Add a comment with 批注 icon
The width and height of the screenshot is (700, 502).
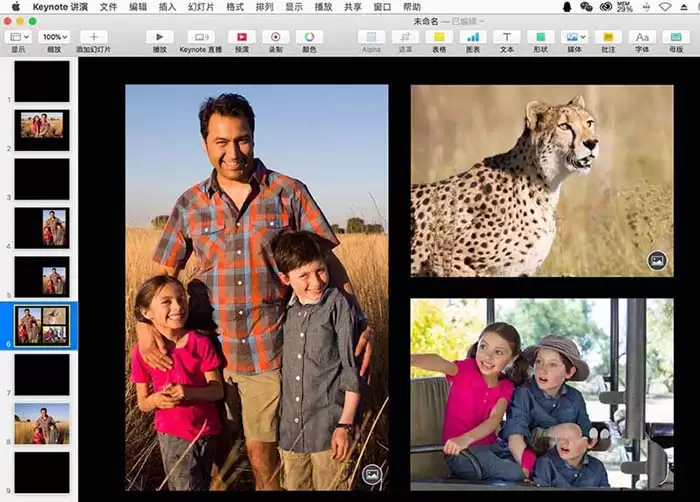(x=608, y=37)
